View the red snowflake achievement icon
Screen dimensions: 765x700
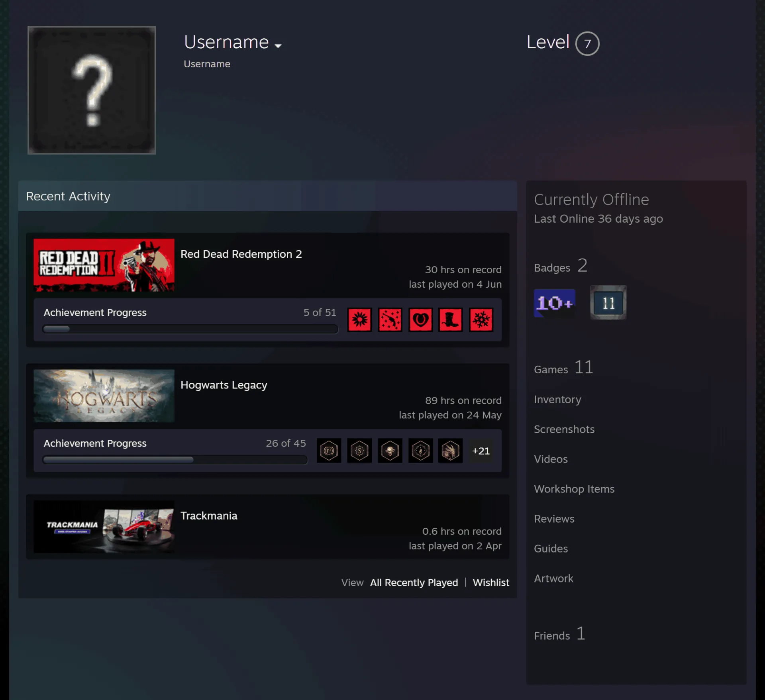[481, 320]
